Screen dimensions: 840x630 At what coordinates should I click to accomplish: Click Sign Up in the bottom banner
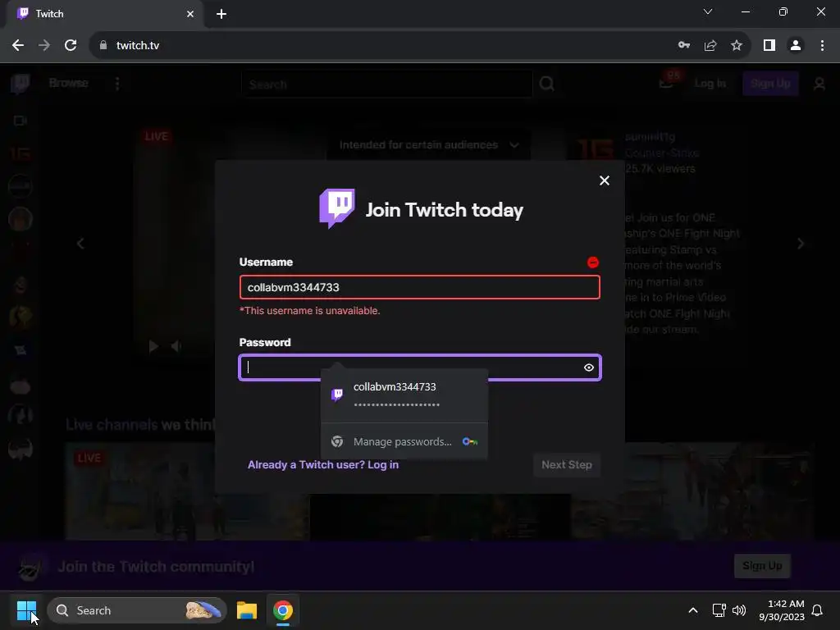(x=762, y=566)
